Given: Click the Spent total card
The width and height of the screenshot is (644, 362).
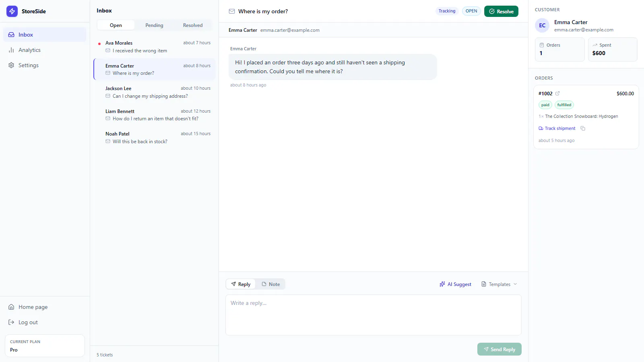Looking at the screenshot, I should 613,49.
